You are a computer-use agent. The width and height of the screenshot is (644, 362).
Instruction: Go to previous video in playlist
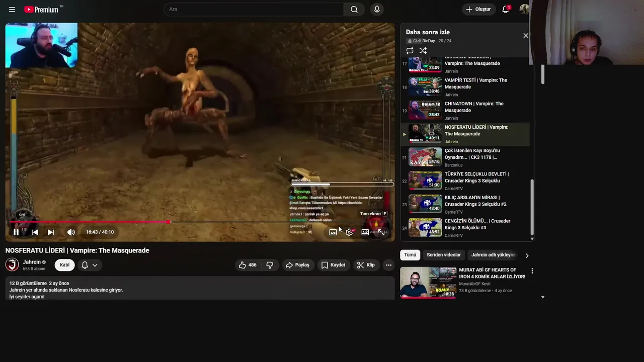pos(35,232)
